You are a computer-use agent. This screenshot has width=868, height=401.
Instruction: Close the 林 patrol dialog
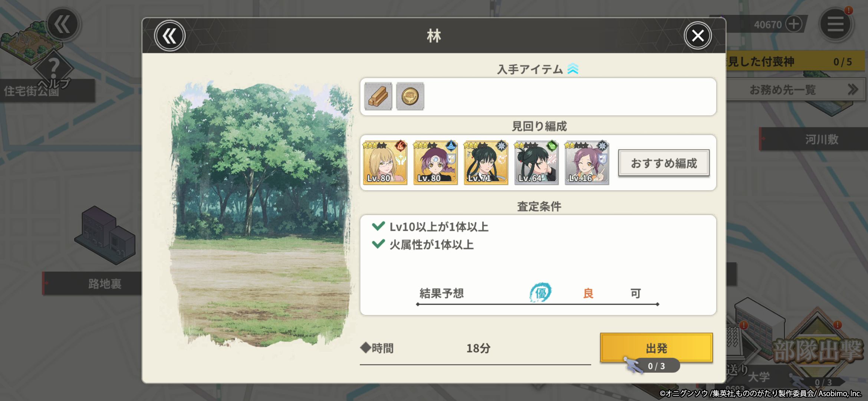point(698,36)
